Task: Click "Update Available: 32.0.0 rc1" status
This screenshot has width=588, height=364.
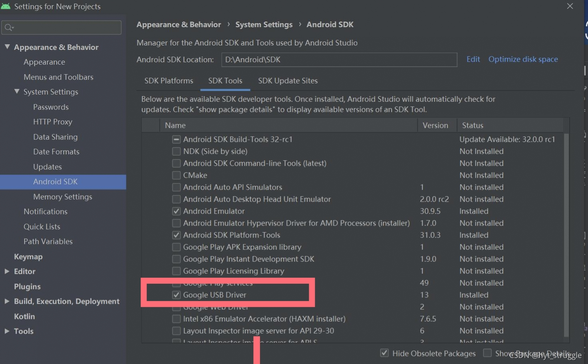Action: [507, 139]
